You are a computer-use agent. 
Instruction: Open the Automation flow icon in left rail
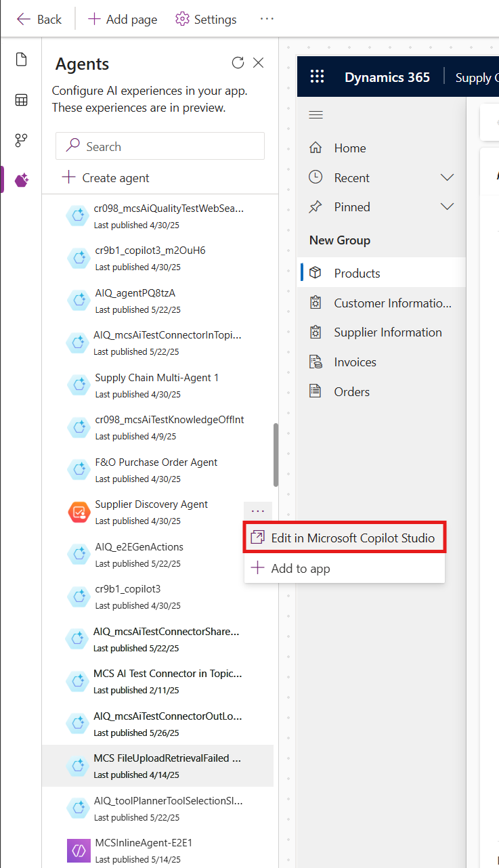(21, 140)
